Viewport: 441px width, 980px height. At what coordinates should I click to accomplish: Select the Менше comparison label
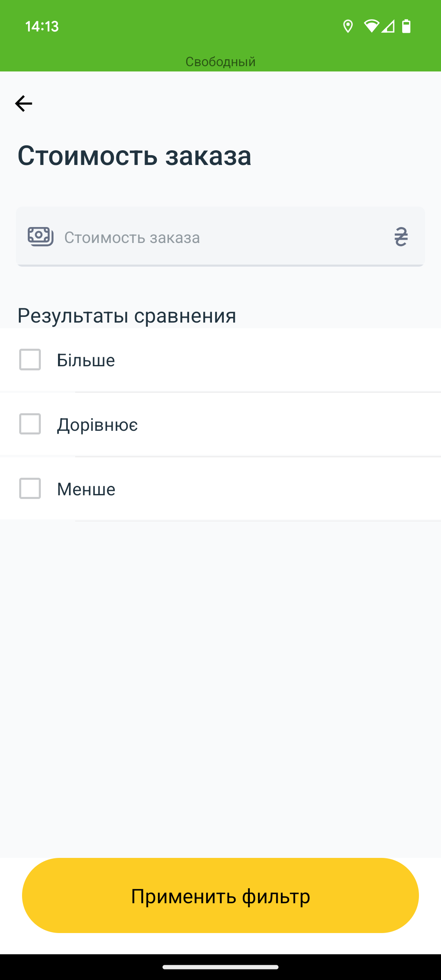pos(86,489)
